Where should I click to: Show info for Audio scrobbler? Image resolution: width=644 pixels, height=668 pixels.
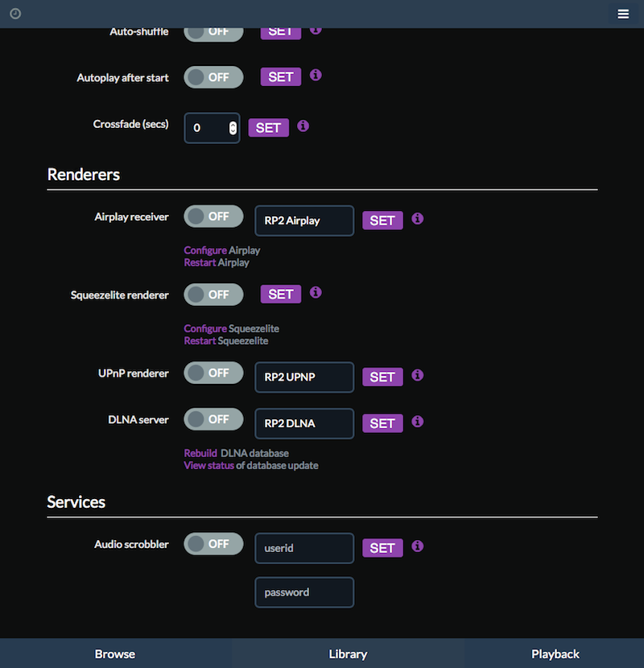[x=417, y=546]
